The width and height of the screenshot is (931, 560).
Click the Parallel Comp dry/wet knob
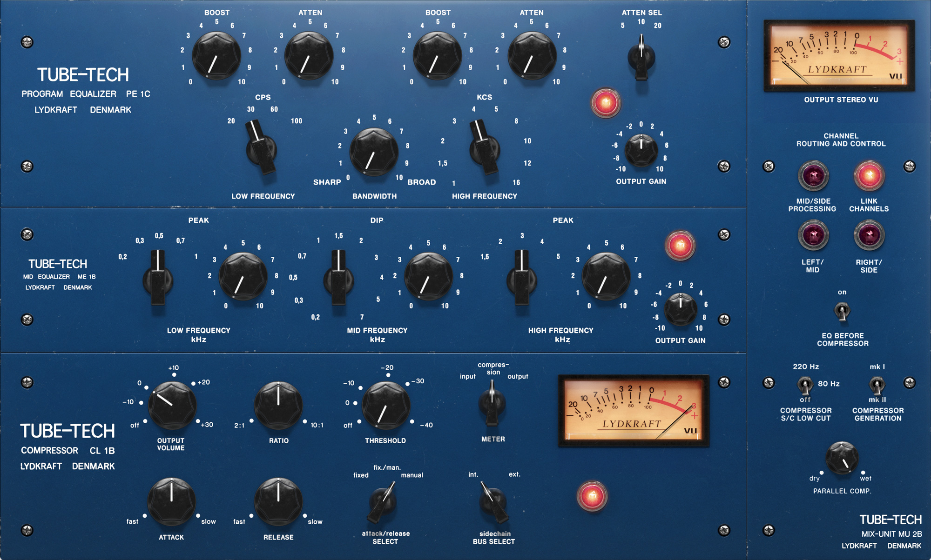coord(842,458)
